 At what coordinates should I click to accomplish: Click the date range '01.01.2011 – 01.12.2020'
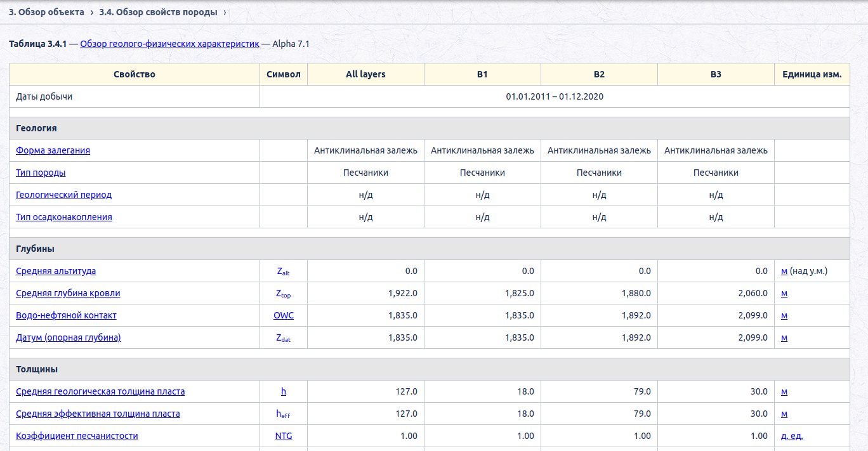pyautogui.click(x=555, y=96)
